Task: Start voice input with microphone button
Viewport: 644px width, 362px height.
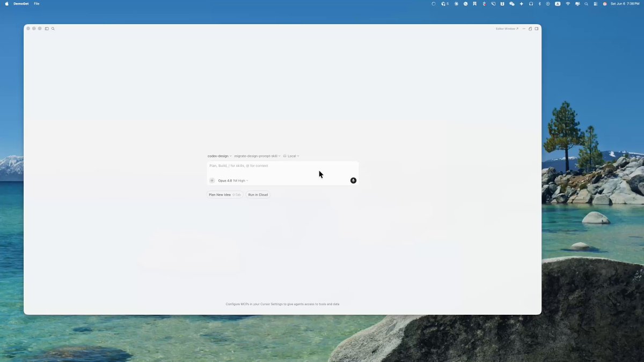Action: [x=353, y=181]
